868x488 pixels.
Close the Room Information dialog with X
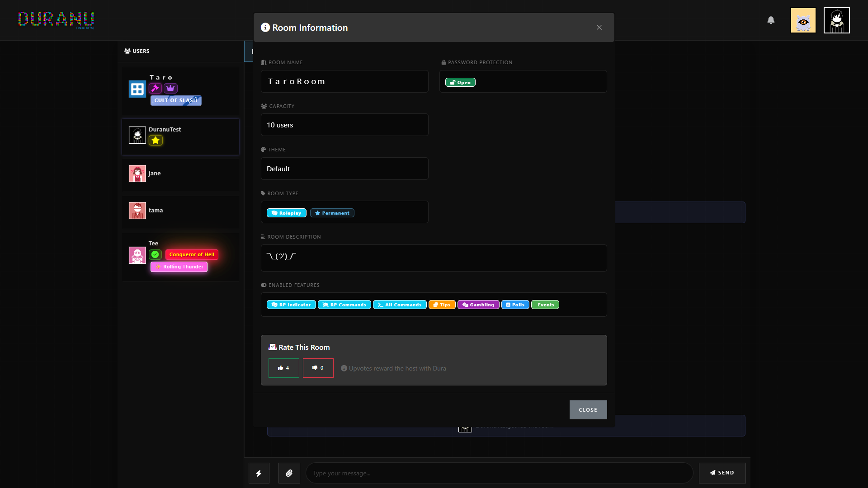pos(599,28)
